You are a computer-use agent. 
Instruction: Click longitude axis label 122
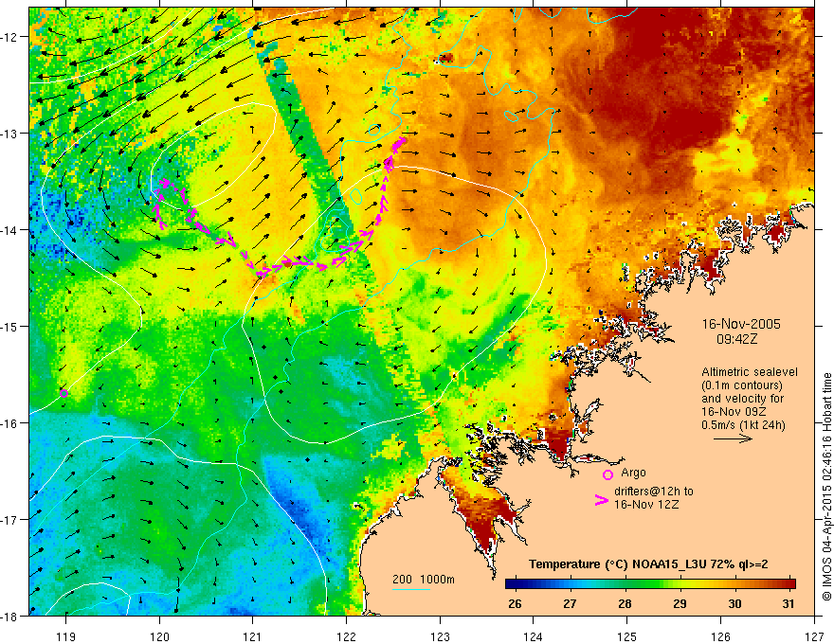pos(346,636)
